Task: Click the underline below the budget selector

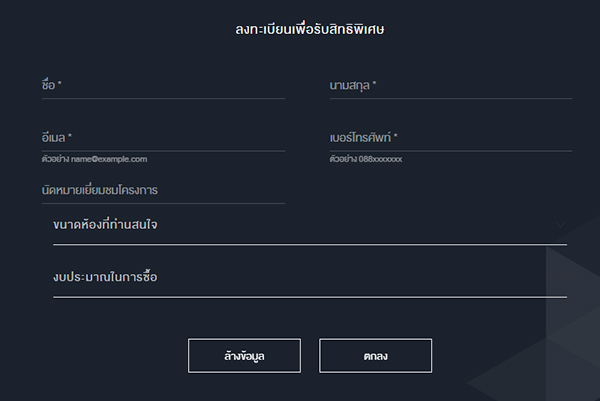Action: click(x=309, y=297)
